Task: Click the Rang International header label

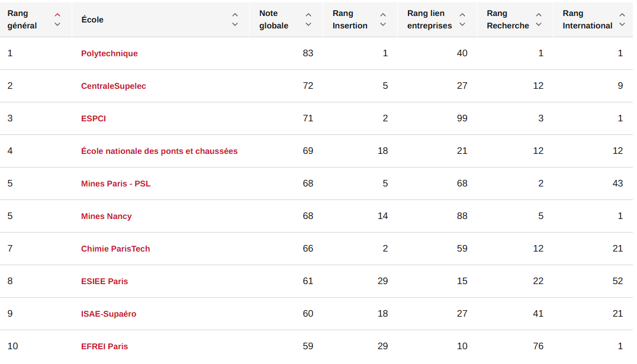Action: (x=587, y=20)
